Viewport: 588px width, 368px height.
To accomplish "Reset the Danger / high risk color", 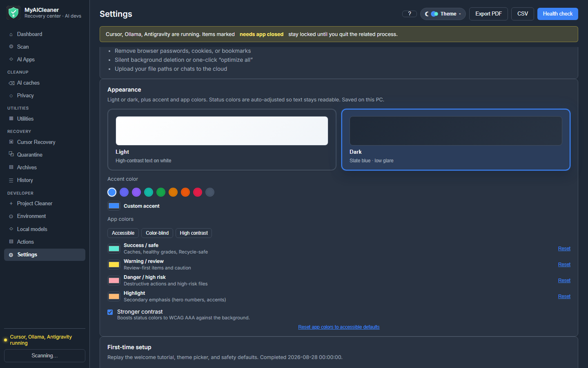I will [564, 280].
